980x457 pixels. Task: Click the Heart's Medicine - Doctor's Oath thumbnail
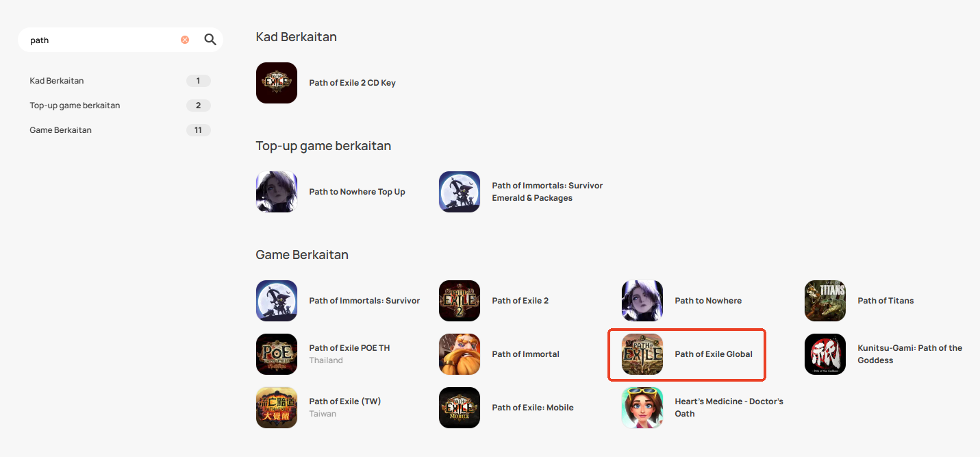click(642, 408)
